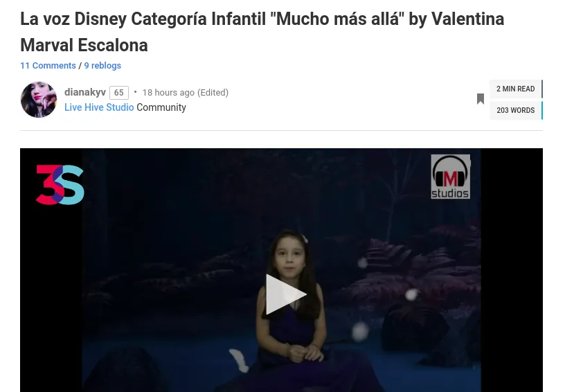574x392 pixels.
Task: Click the M Studios headphone logo
Action: pyautogui.click(x=450, y=177)
